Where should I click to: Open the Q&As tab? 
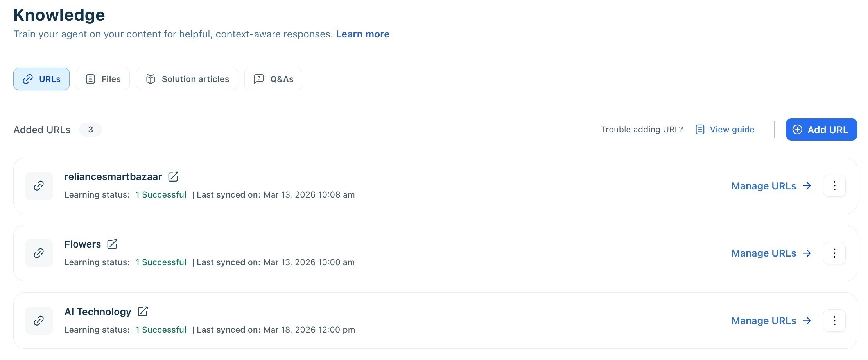click(x=273, y=79)
